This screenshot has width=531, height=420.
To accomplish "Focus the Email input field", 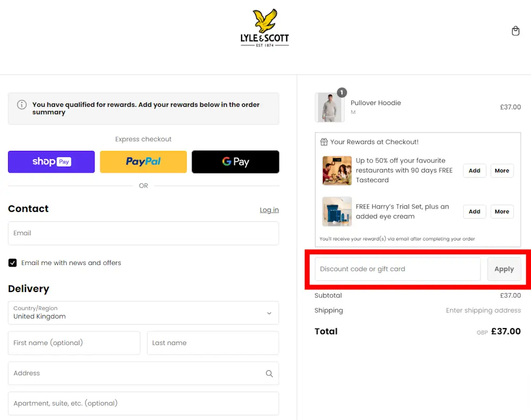I will pyautogui.click(x=143, y=233).
